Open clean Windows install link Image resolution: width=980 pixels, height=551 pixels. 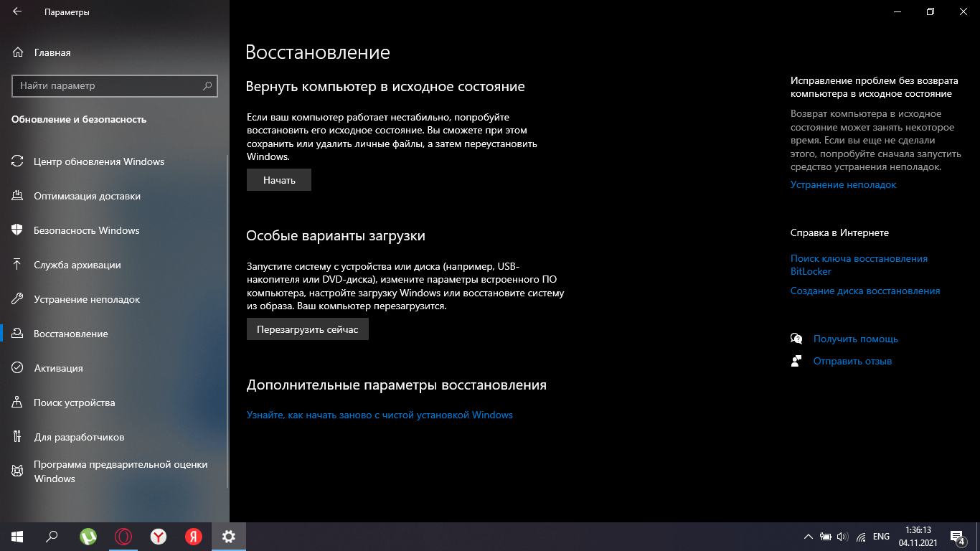point(380,415)
